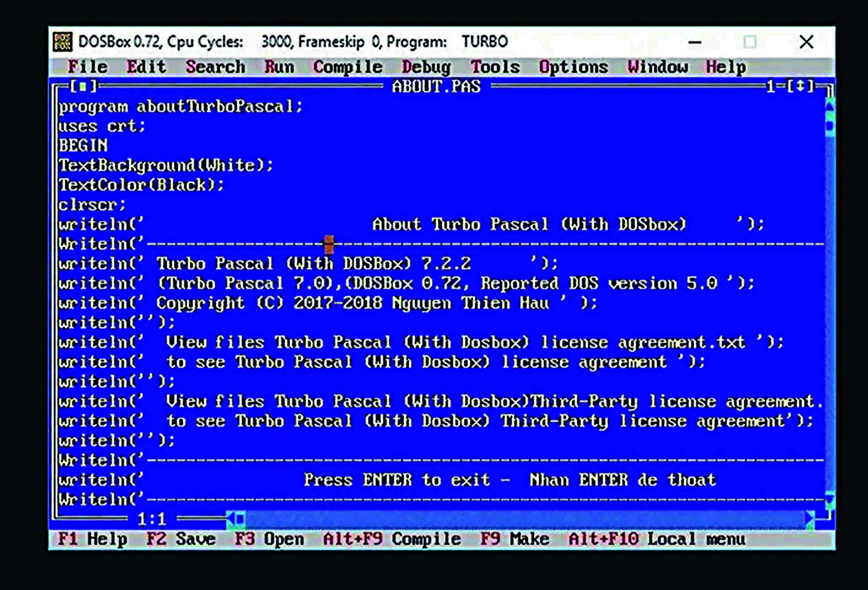This screenshot has height=590, width=868.
Task: Click line 'TextColor(Black);'
Action: (141, 185)
